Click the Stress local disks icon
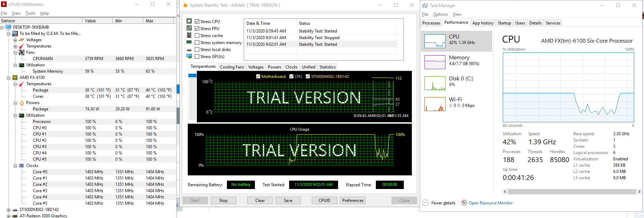Screen dimensions: 644x218 click(189, 50)
